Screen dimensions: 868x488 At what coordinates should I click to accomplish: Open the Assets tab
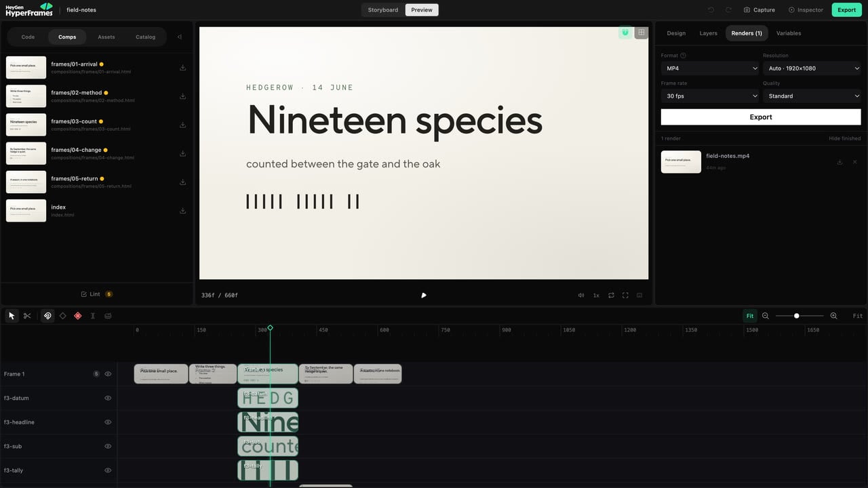click(x=106, y=37)
